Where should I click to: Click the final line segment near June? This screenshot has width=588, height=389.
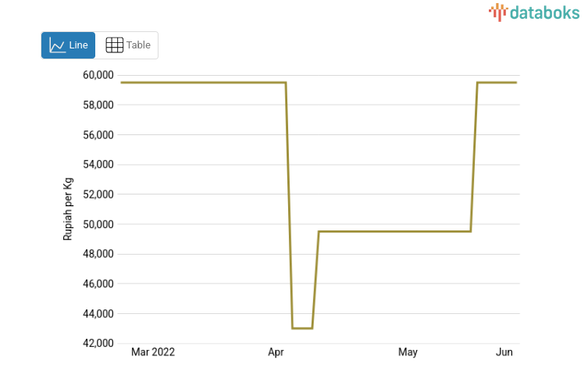497,82
